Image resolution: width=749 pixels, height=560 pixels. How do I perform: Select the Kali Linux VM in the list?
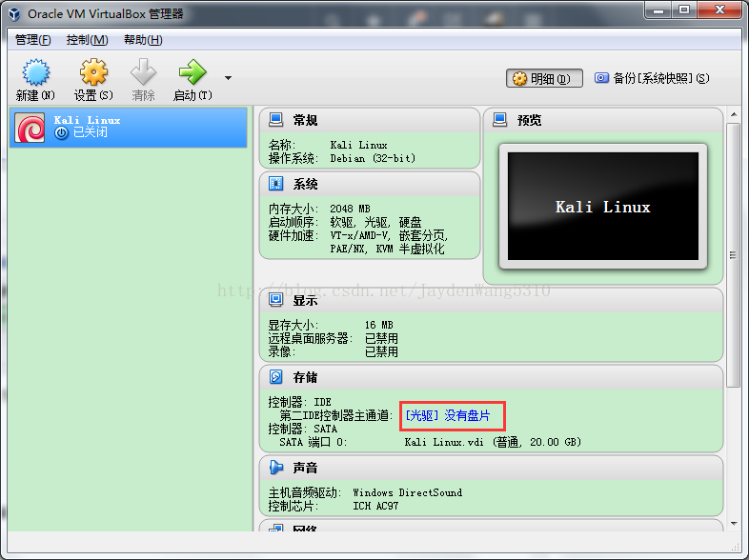[x=128, y=127]
